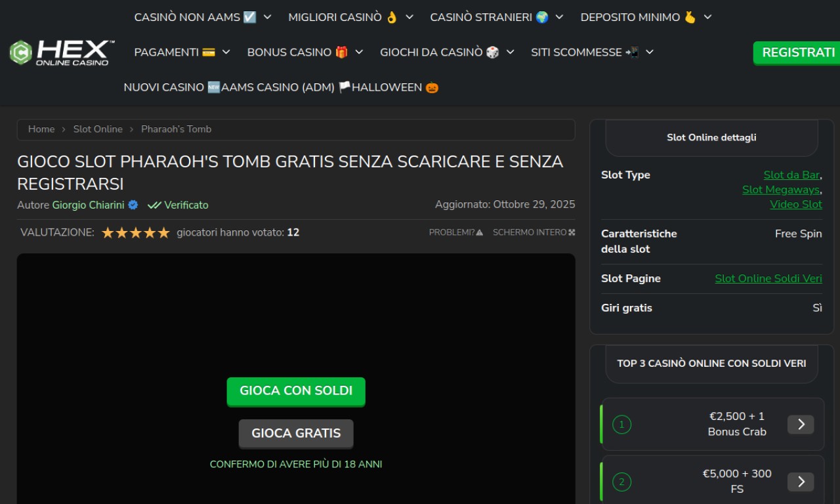Click the 'TOP 3 CASINÒ ONLINE CON SOLDI VERI' heading
The image size is (840, 504).
(x=711, y=363)
